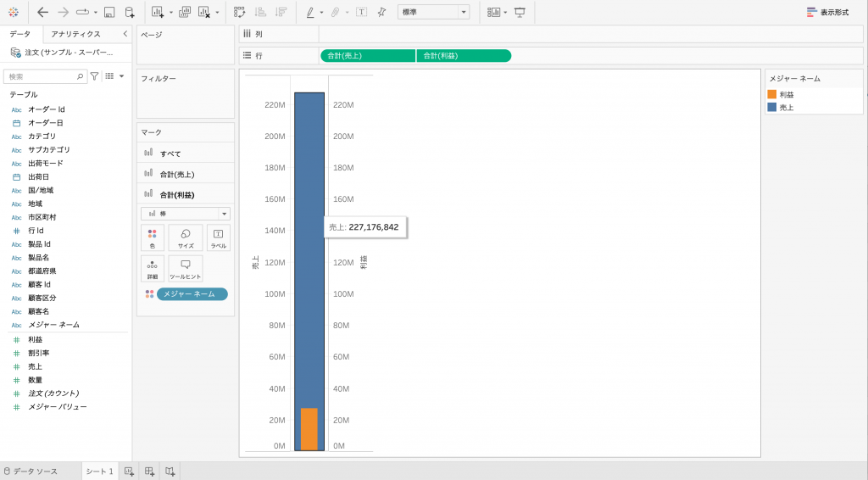This screenshot has width=868, height=480.
Task: Clear the sheet using the toolbar icon
Action: [x=205, y=12]
